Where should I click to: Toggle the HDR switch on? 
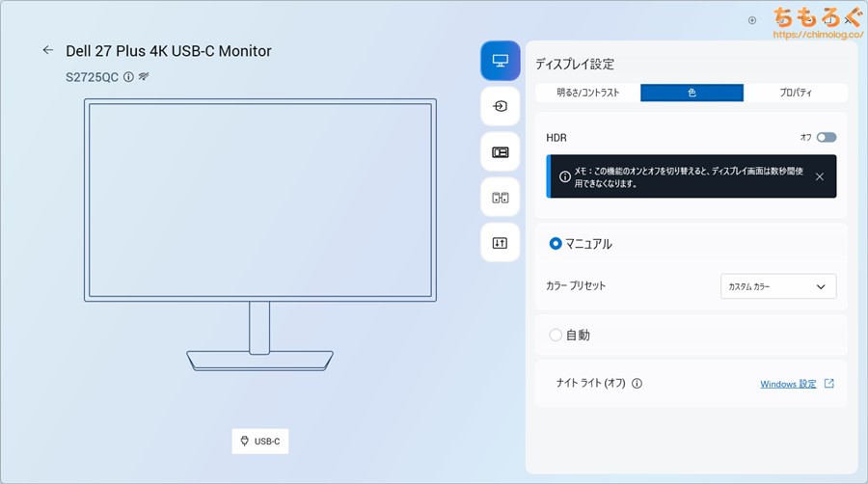point(826,138)
